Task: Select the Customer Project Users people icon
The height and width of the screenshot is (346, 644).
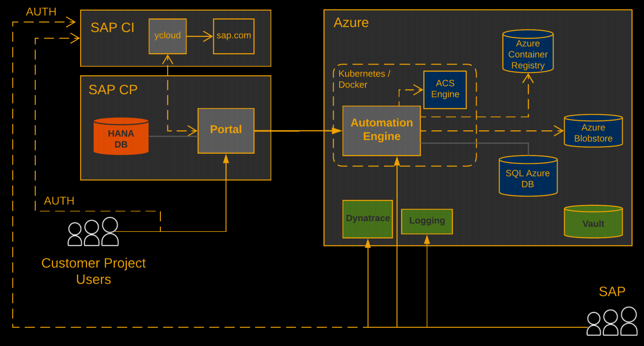Action: [x=93, y=232]
